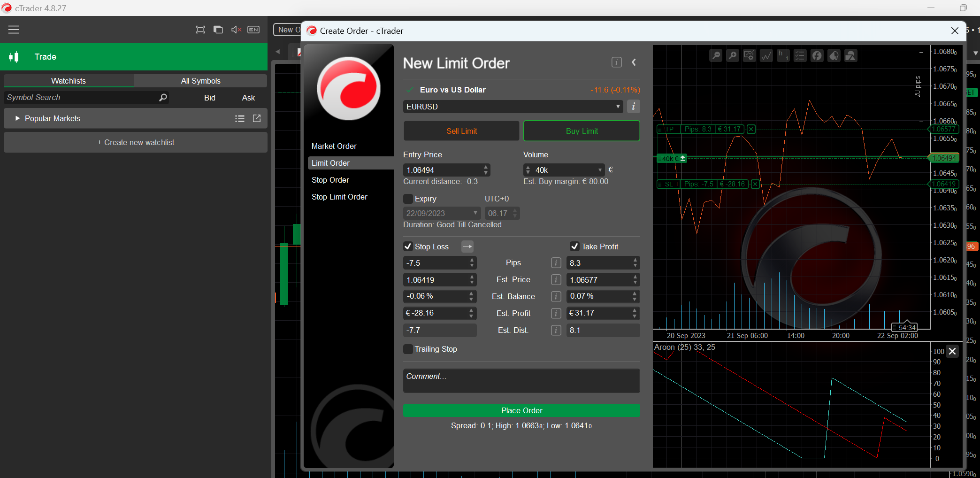Open the Watchlists tab
The width and height of the screenshot is (980, 478).
(x=69, y=81)
